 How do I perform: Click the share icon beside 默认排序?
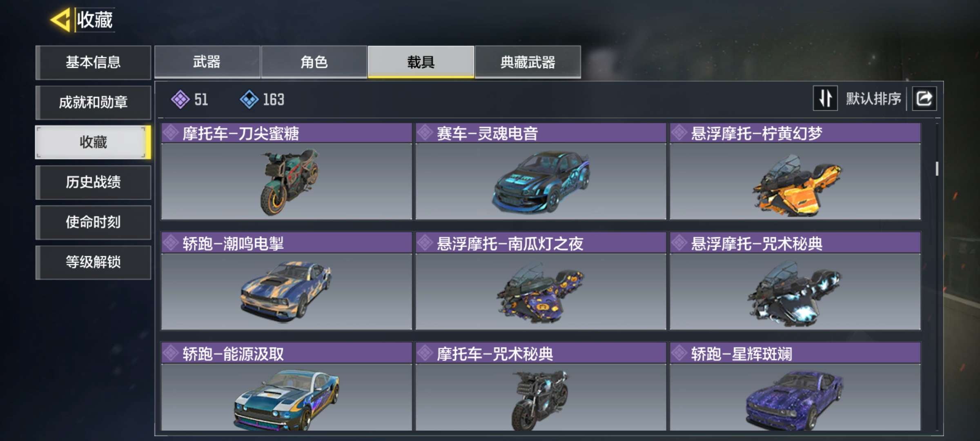point(924,98)
